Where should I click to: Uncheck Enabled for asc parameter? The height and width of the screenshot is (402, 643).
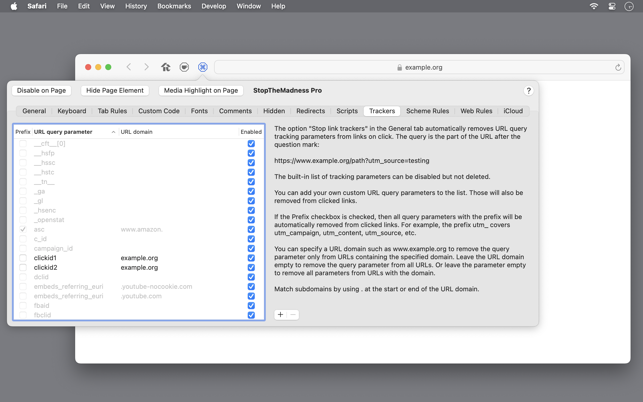pos(251,229)
